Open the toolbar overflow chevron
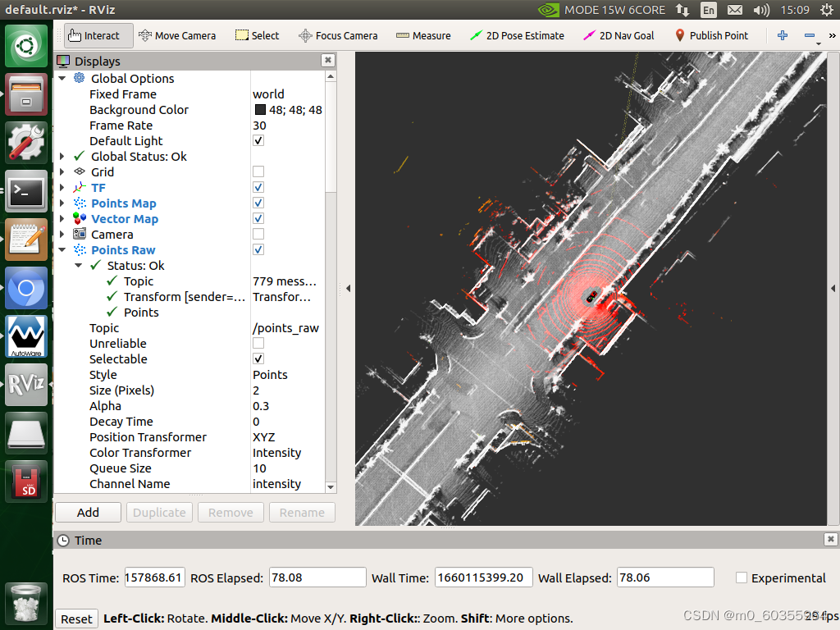The image size is (840, 630). (832, 35)
